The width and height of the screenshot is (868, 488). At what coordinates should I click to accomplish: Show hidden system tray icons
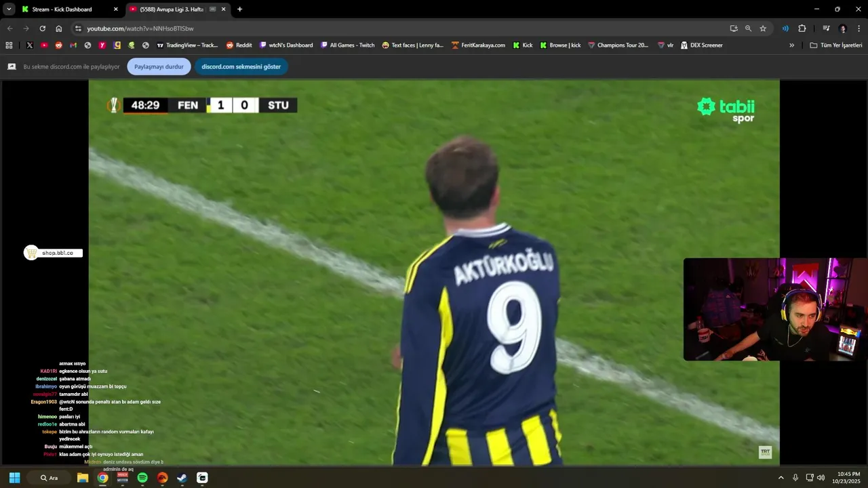(x=781, y=478)
